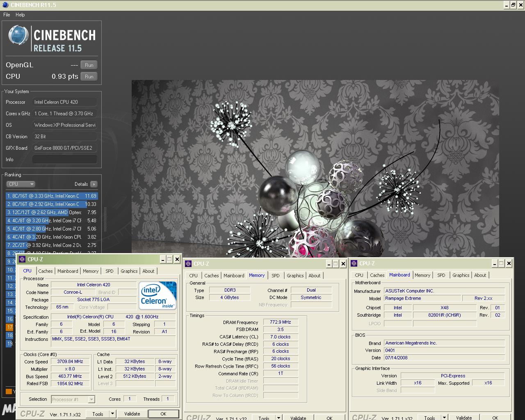Click Cinebench title bar app icon

click(x=5, y=5)
